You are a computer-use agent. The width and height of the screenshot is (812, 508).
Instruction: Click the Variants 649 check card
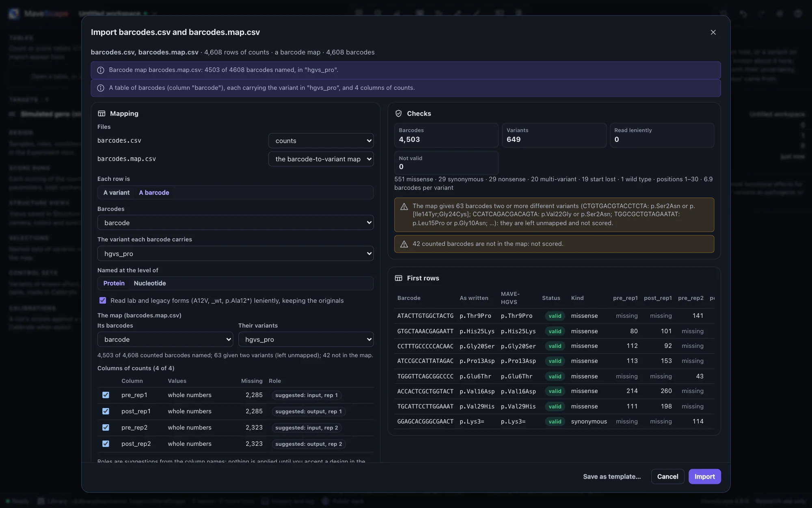[x=554, y=135]
